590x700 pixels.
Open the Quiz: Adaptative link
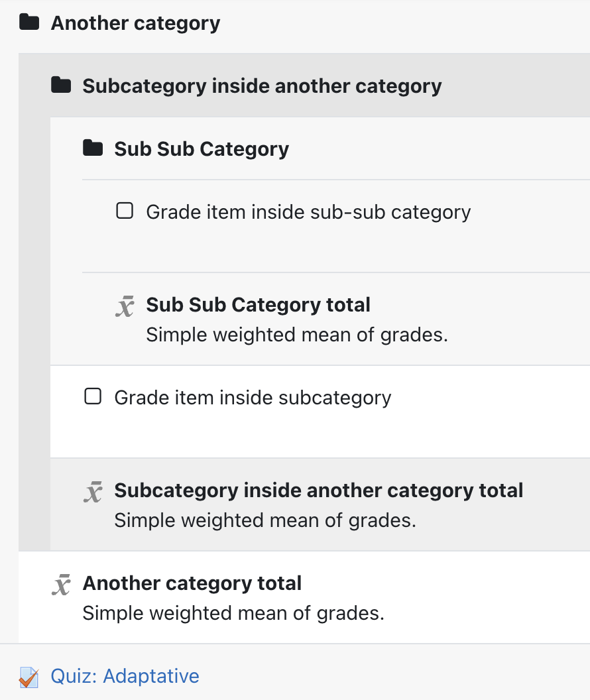tap(125, 676)
